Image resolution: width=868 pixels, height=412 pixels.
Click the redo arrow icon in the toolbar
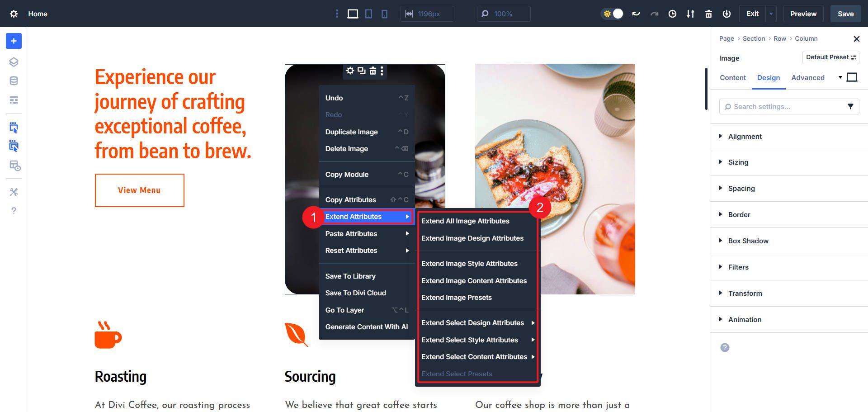(655, 14)
